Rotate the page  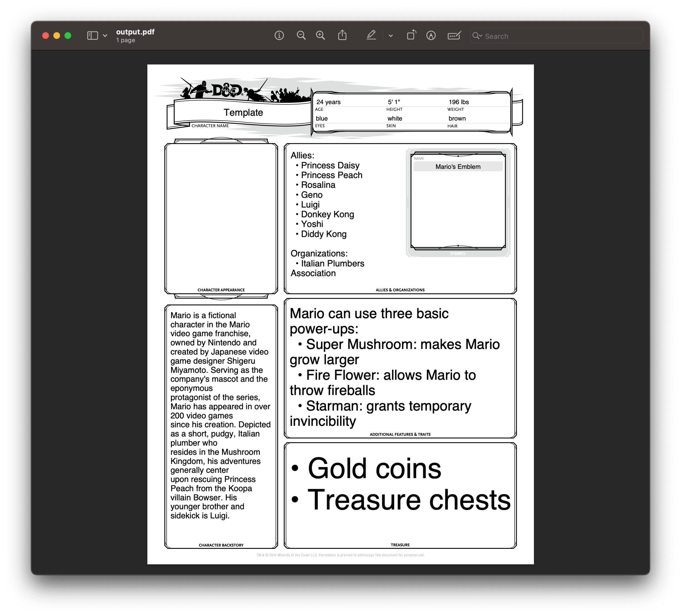click(411, 35)
